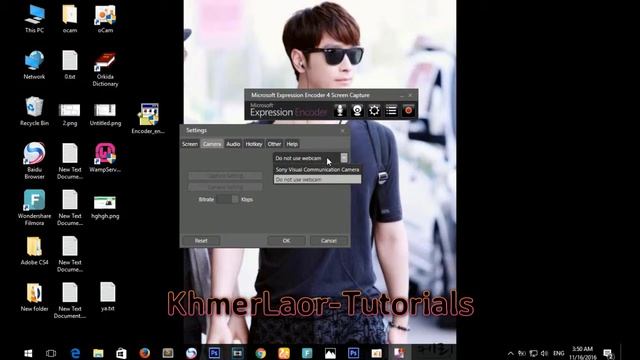
Task: Open the Filmora F icon in taskbar
Action: click(307, 353)
